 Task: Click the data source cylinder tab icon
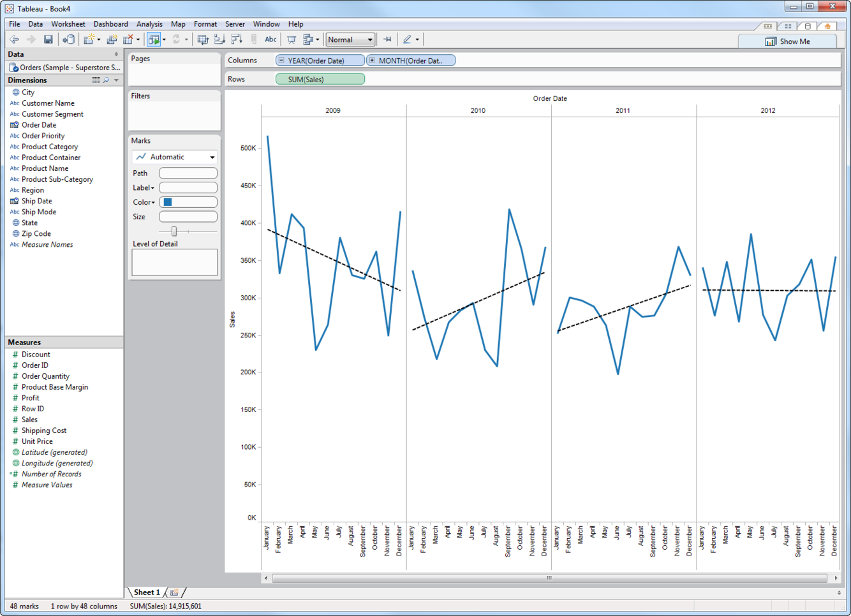coord(808,26)
